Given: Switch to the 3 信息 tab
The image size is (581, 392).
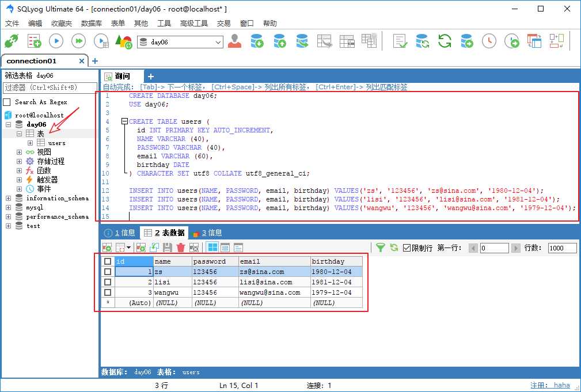Looking at the screenshot, I should [207, 233].
